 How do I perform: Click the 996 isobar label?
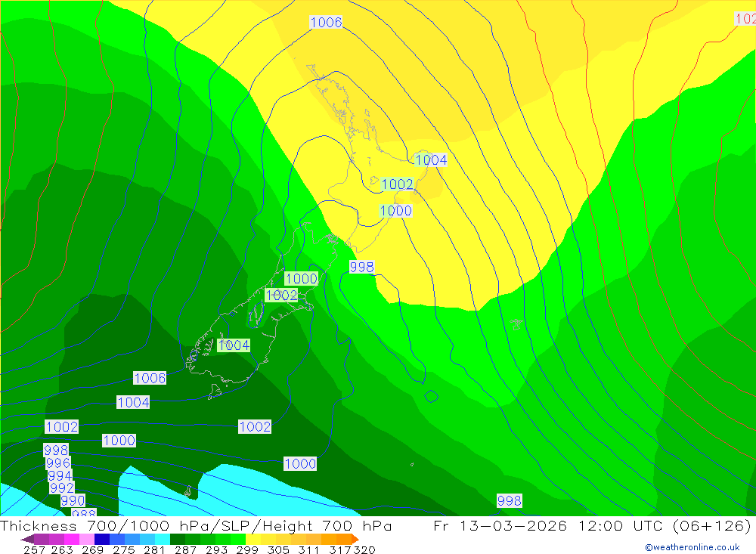[58, 463]
